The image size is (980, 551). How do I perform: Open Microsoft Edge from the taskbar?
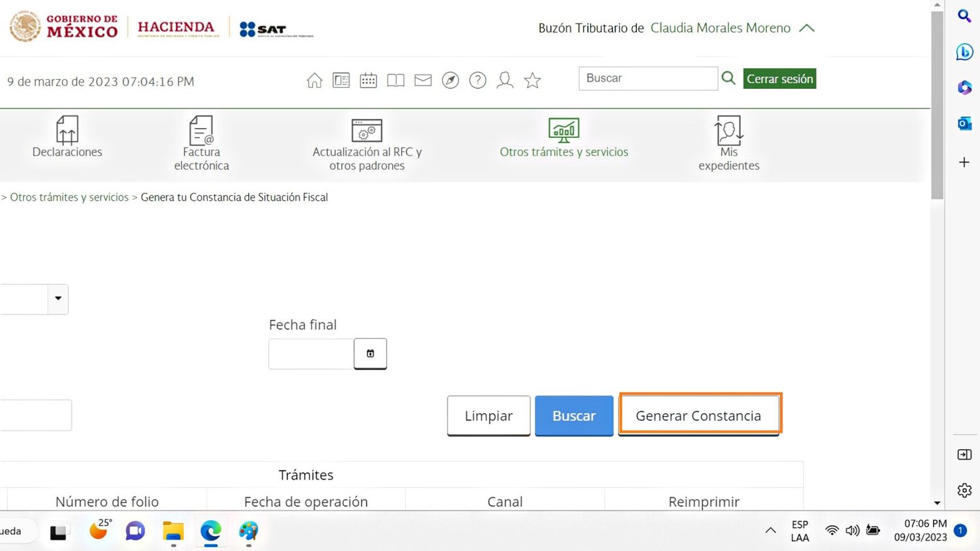210,531
